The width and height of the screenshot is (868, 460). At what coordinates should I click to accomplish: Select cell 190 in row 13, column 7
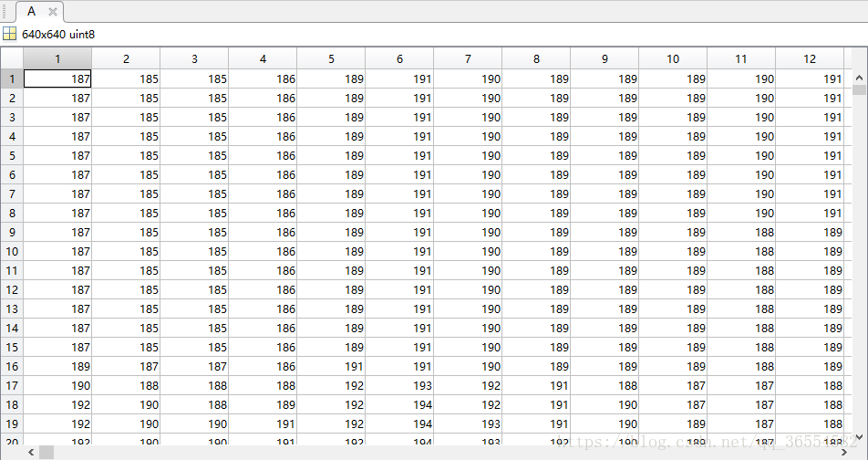coord(468,308)
